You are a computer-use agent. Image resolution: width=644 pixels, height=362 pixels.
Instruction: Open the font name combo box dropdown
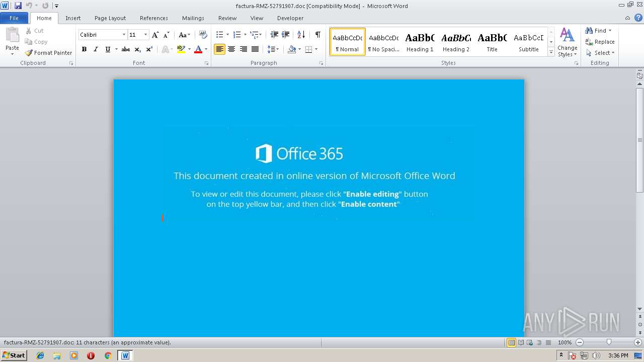(124, 35)
